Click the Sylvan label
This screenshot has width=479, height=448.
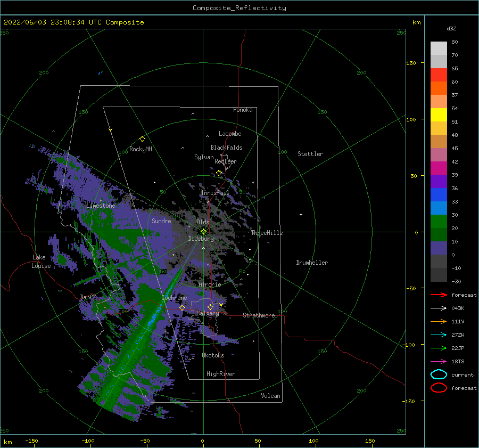tap(204, 157)
